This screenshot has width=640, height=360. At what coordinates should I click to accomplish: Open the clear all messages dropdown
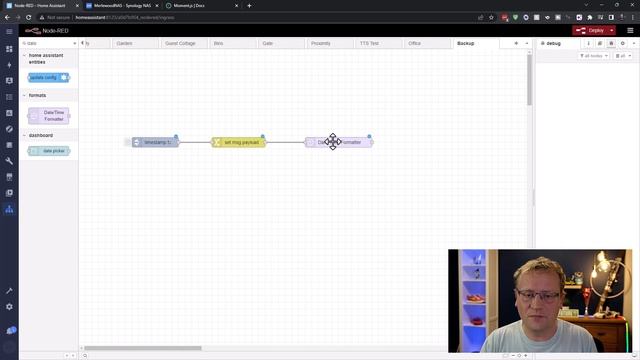(x=623, y=56)
